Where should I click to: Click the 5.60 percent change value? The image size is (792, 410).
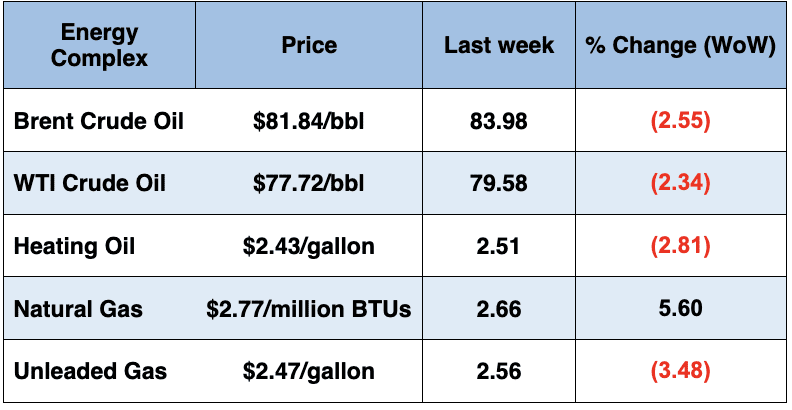[x=680, y=309]
